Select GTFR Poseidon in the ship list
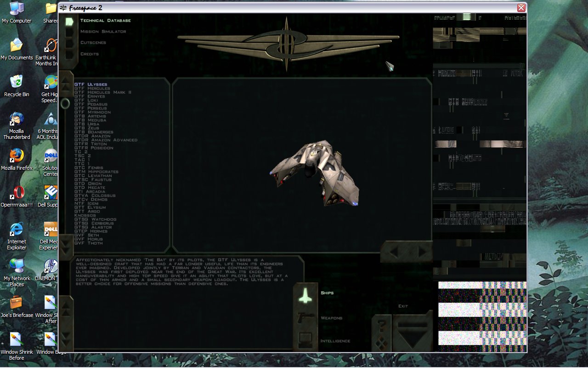588x368 pixels. coord(94,148)
